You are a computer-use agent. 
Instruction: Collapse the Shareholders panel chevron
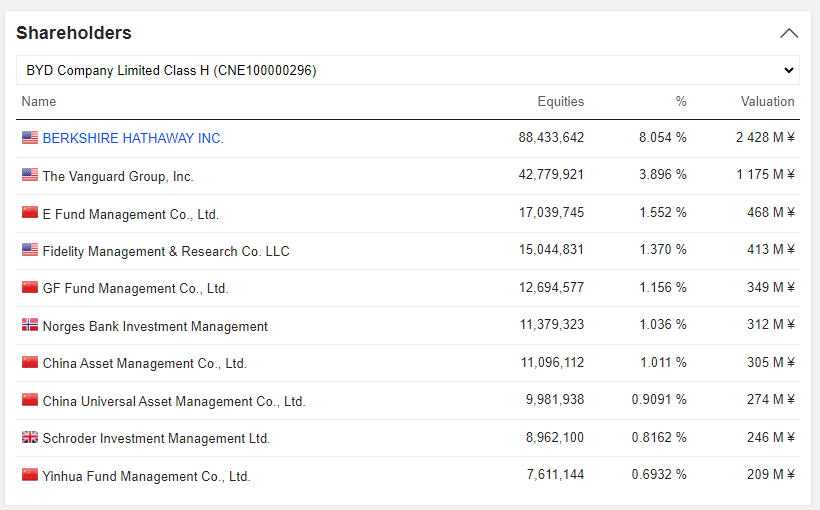789,33
